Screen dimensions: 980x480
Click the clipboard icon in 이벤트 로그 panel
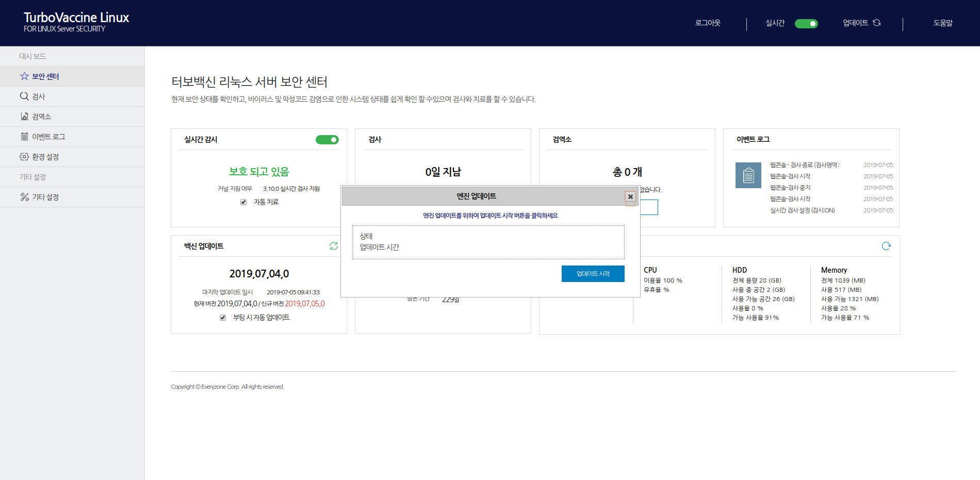tap(748, 176)
